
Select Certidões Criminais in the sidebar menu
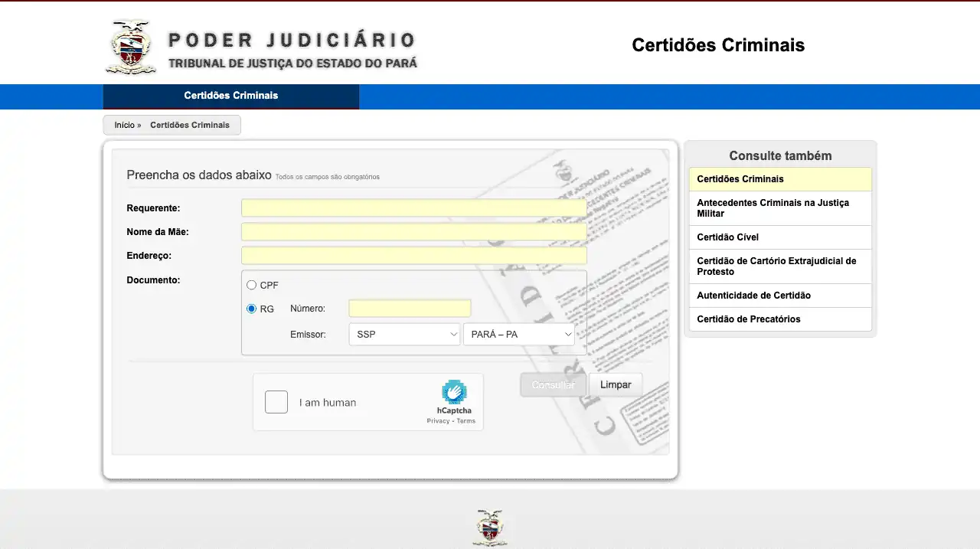779,179
